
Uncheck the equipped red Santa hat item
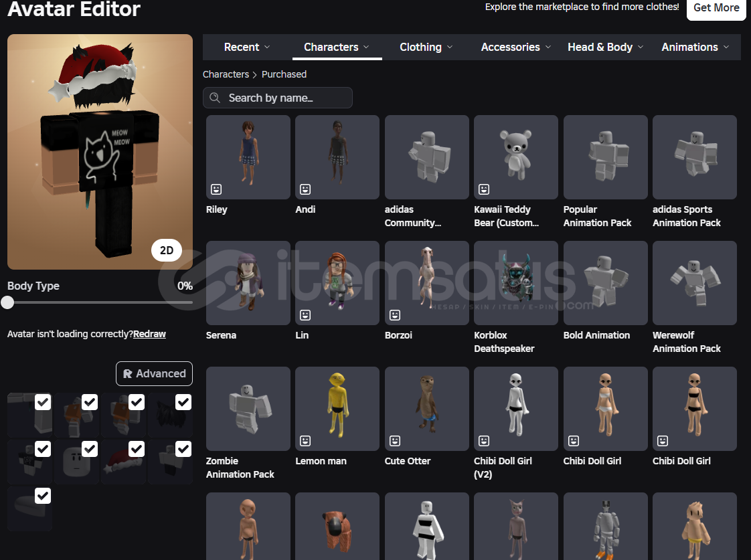[x=137, y=449]
